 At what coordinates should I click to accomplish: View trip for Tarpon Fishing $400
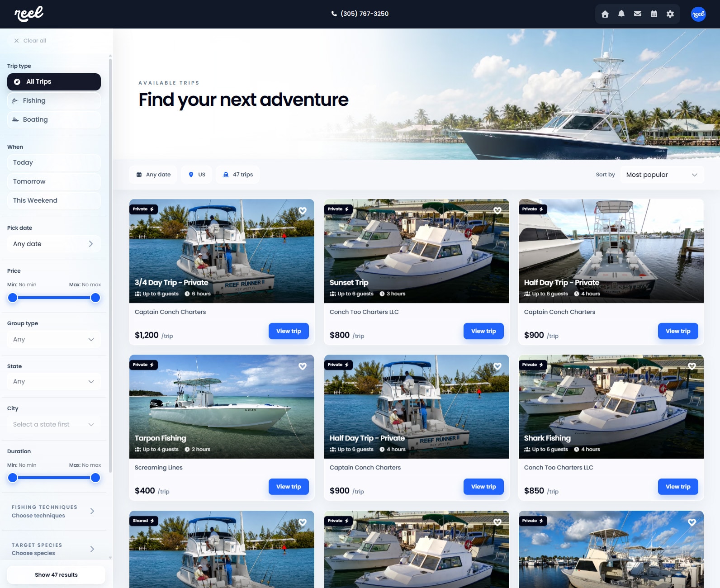pyautogui.click(x=289, y=487)
